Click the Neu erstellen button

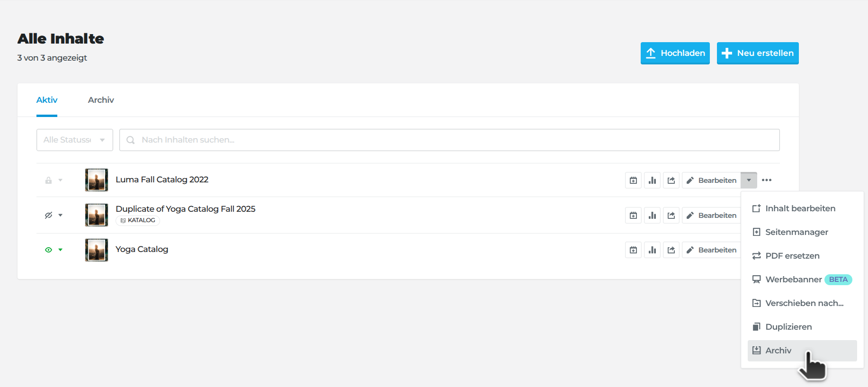point(757,53)
